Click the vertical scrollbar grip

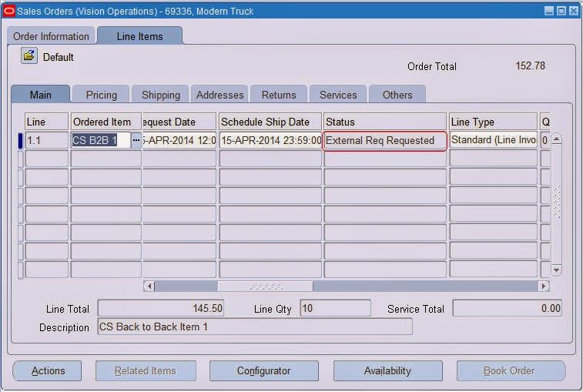point(557,203)
